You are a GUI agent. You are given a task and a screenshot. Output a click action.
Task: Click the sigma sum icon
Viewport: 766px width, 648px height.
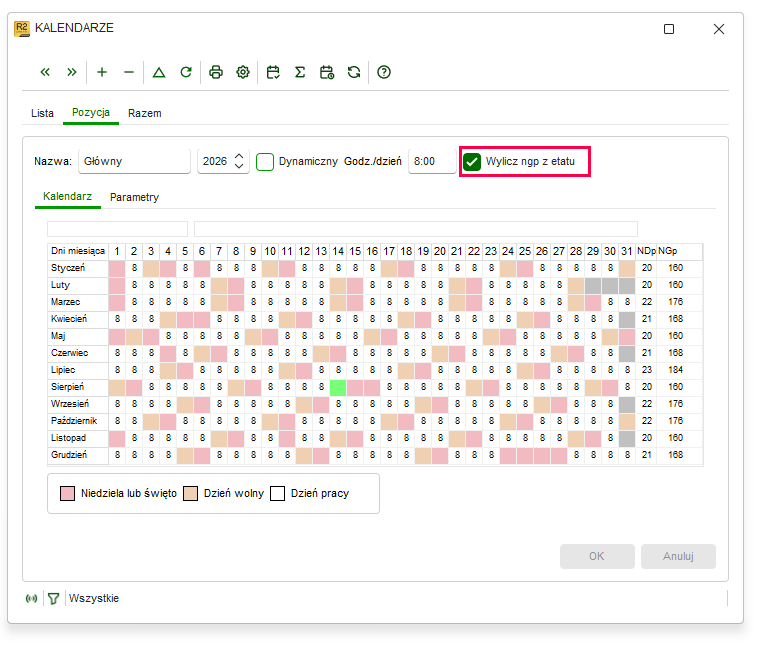click(x=300, y=72)
